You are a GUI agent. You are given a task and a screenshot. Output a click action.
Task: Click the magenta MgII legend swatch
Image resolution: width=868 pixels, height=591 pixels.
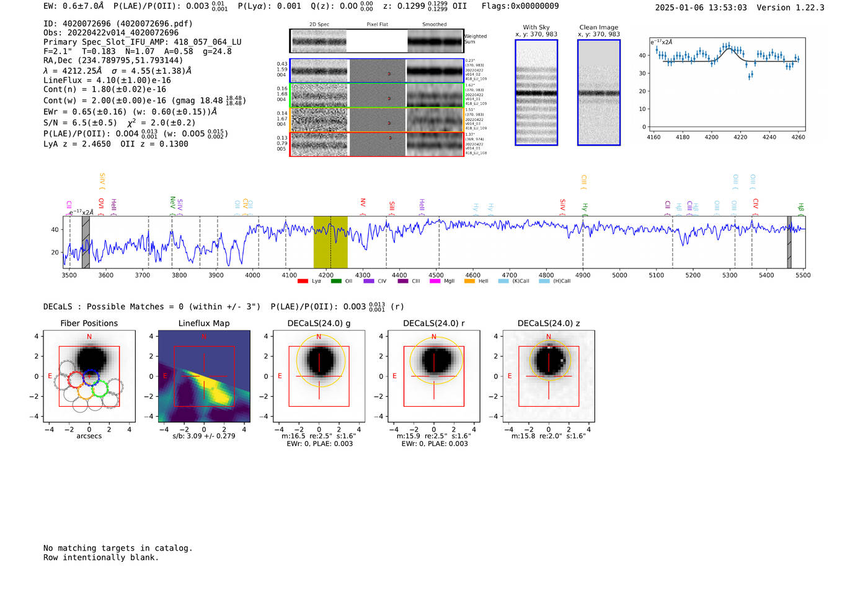(x=435, y=282)
